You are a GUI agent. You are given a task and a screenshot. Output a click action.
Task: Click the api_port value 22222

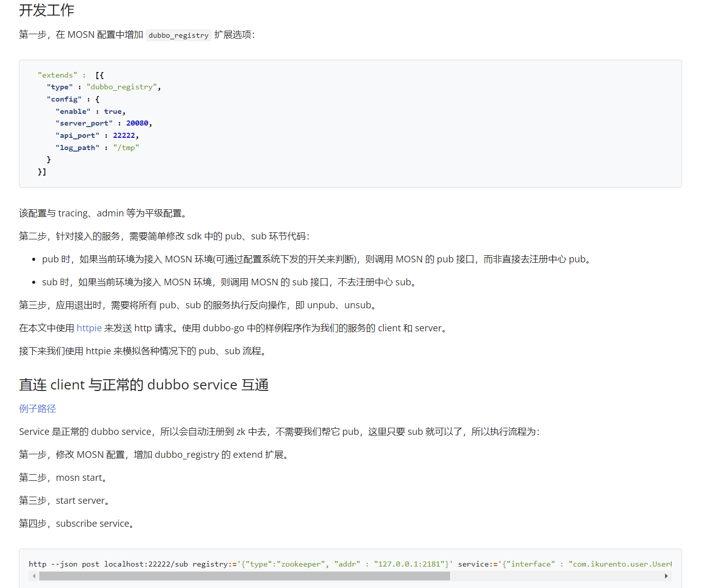pyautogui.click(x=124, y=135)
